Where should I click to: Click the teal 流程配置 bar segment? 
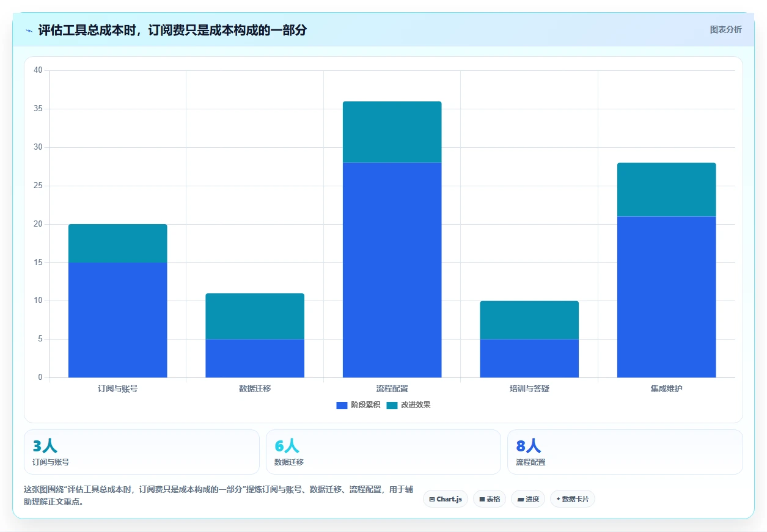click(x=392, y=132)
